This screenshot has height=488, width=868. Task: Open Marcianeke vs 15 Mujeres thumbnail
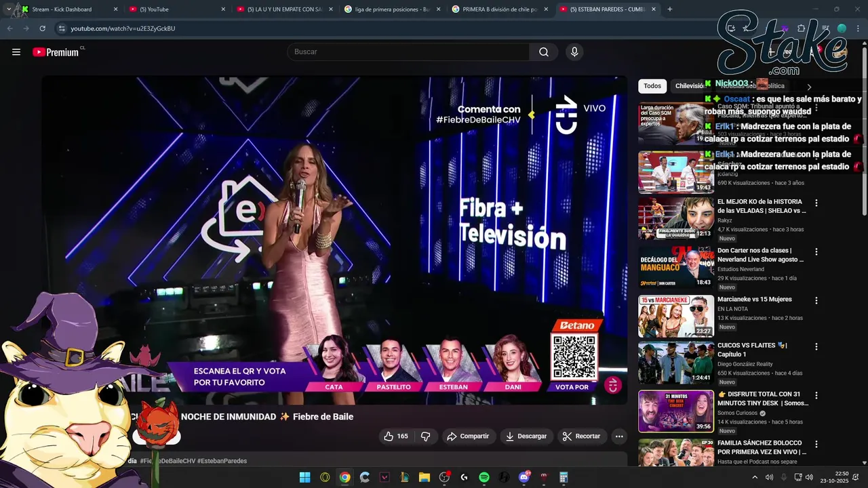click(676, 316)
